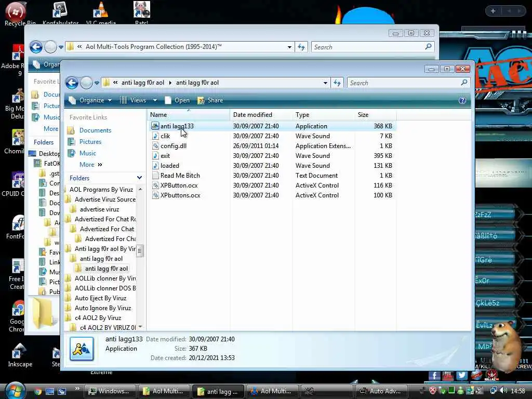532x399 pixels.
Task: Click the Facebook icon on desktop widget
Action: pyautogui.click(x=435, y=376)
